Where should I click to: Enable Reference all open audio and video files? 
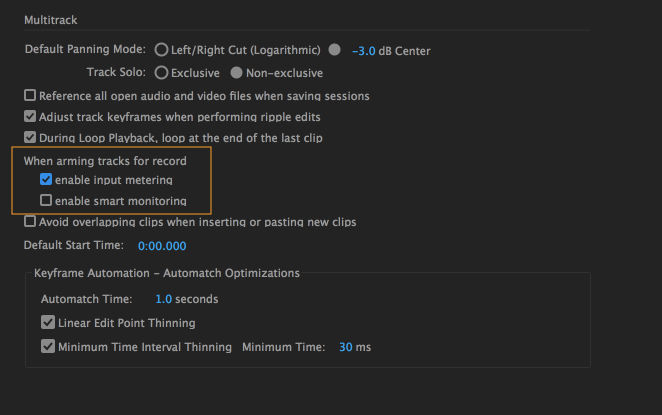30,96
